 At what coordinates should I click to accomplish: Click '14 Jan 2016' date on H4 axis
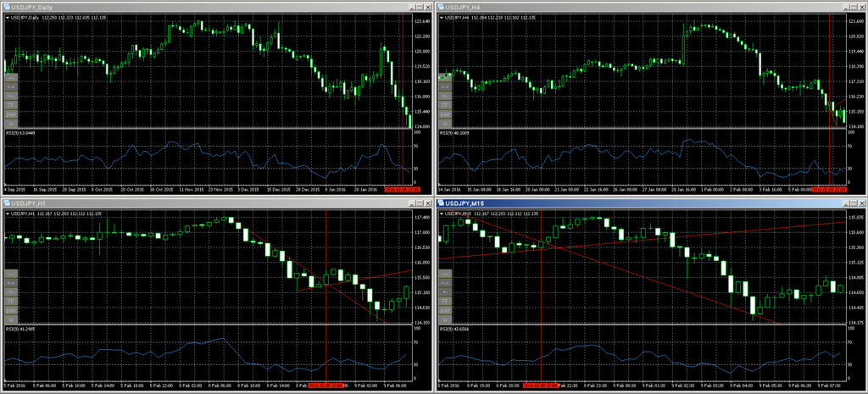[448, 189]
